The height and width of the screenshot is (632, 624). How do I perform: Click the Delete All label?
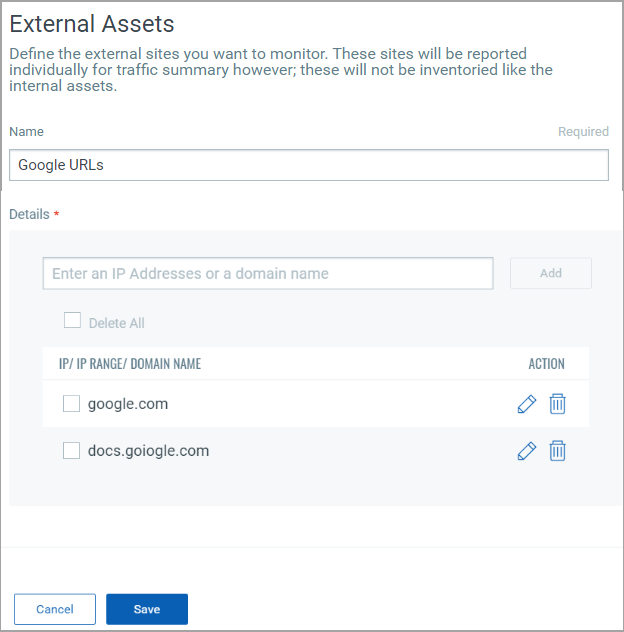coord(116,323)
